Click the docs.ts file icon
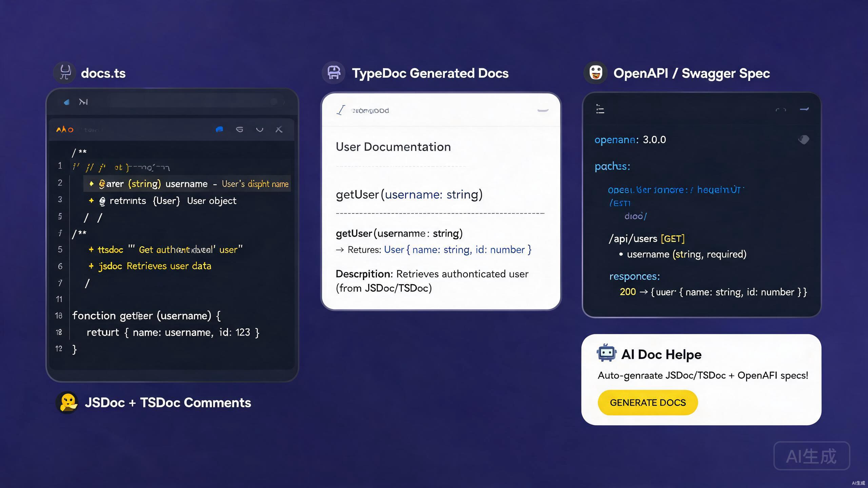868x488 pixels. (65, 73)
